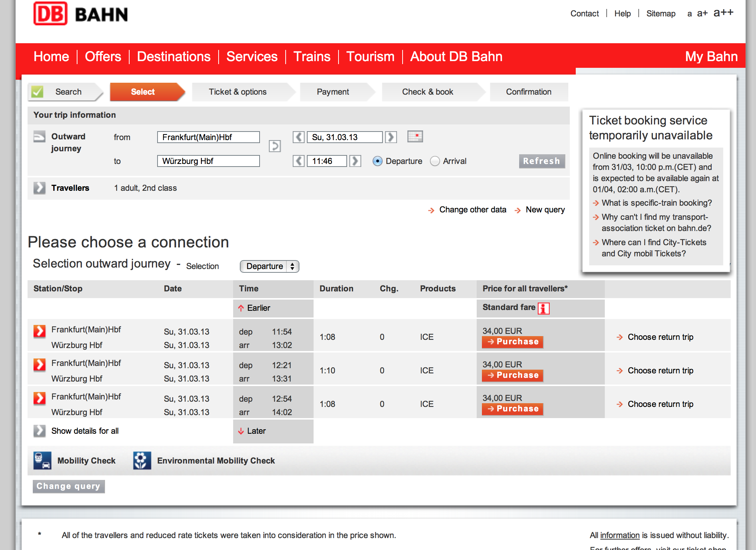Open transport-association ticket question link
This screenshot has width=756, height=550.
656,222
